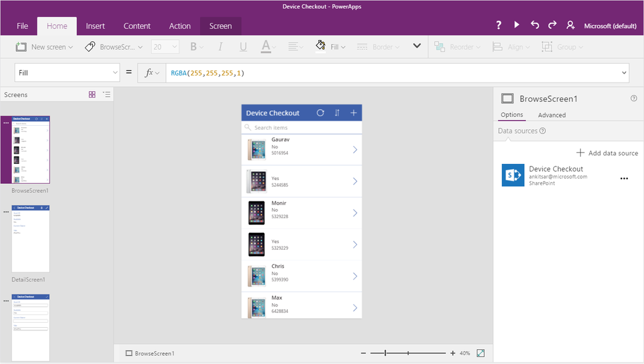Adjust the canvas zoom slider
The height and width of the screenshot is (364, 644).
coord(408,353)
